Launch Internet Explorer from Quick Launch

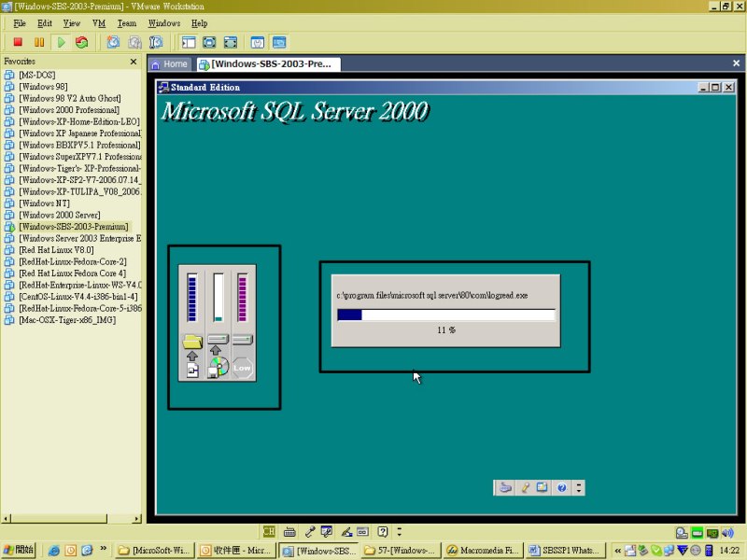point(54,551)
